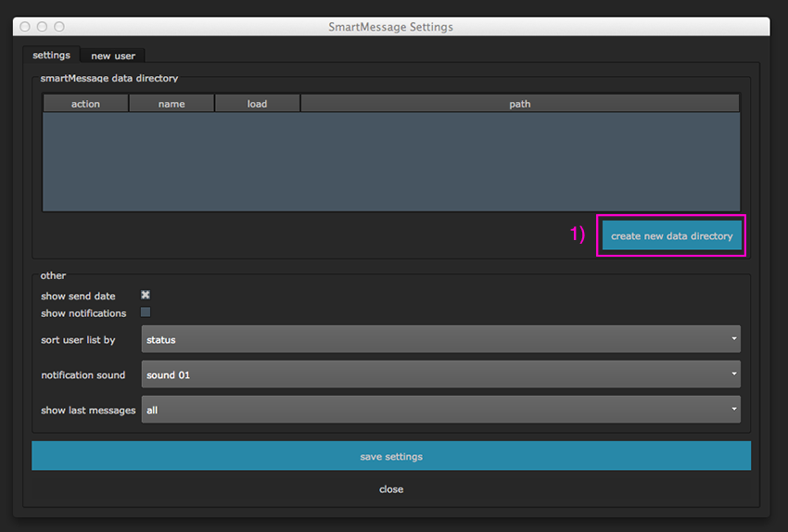Click create new data directory button

coord(671,236)
